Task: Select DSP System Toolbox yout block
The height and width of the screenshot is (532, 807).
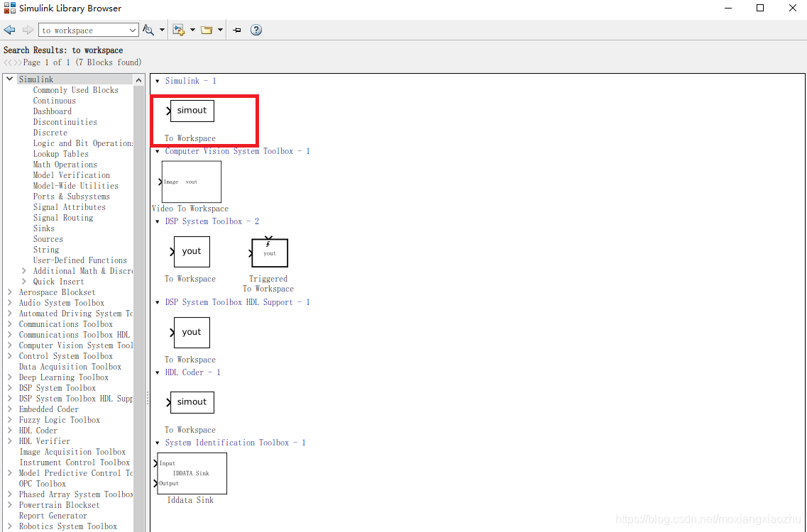Action: (191, 252)
